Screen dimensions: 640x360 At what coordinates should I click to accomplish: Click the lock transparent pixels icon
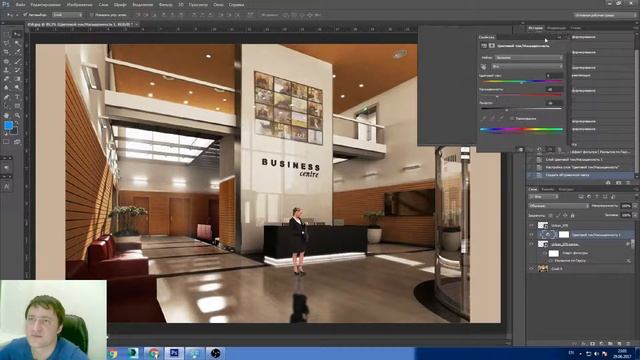coord(551,215)
